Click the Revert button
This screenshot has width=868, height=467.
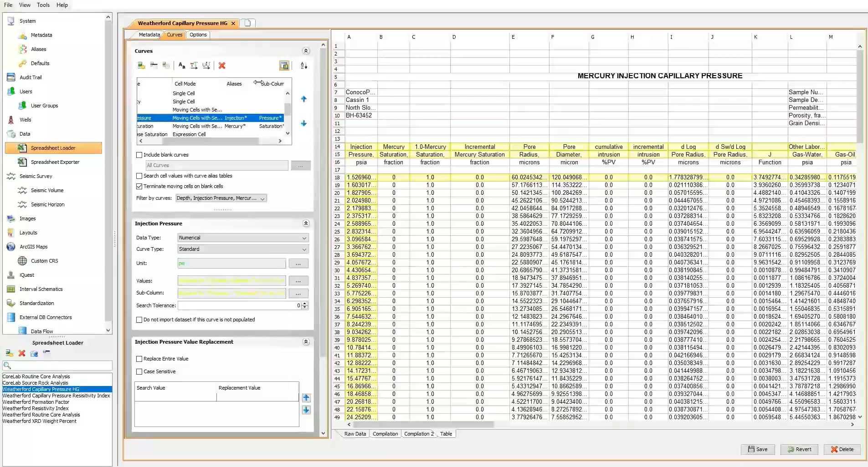(799, 449)
